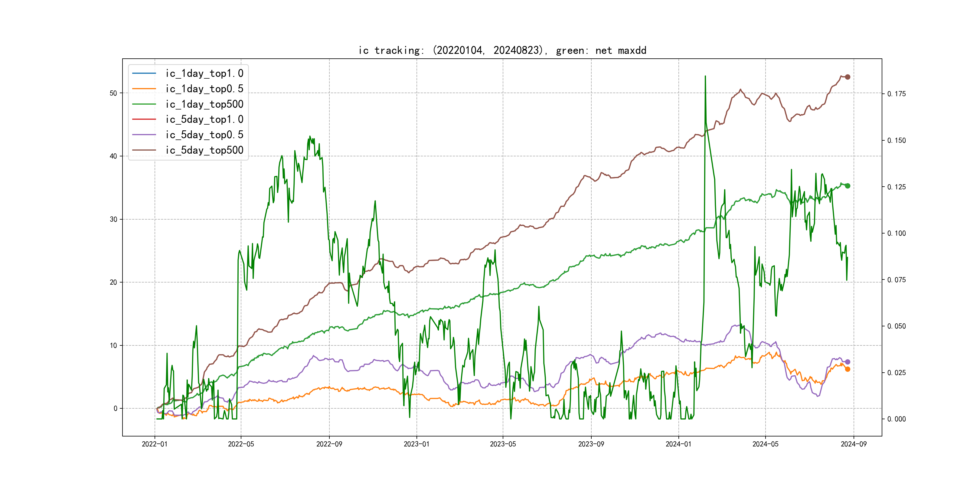Click the orange ic_1day_top0.5 legend line
Screen dimensions: 980x490
[x=144, y=89]
